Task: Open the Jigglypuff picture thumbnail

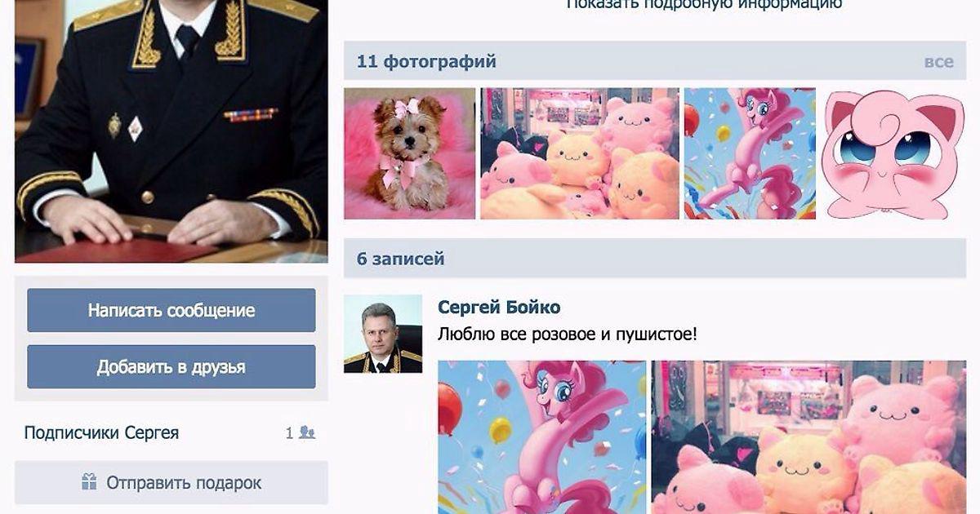Action: tap(893, 153)
